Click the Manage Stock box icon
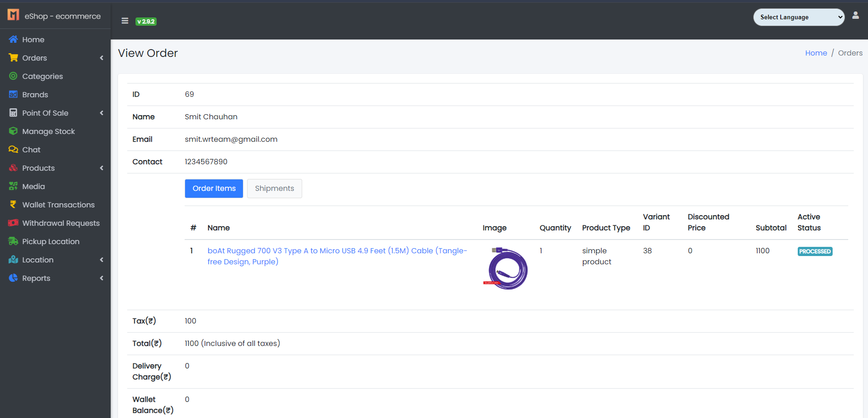868x418 pixels. click(13, 131)
